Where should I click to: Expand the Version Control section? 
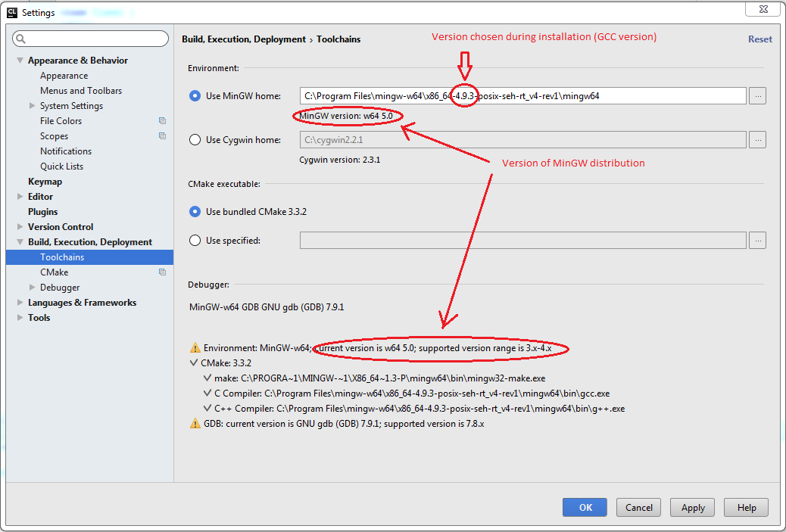point(20,227)
